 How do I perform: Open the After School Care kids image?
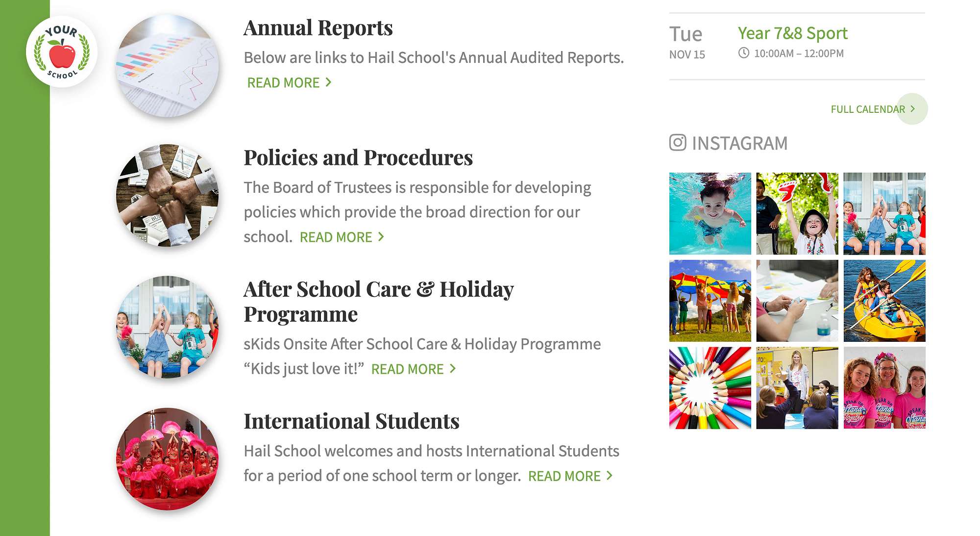coord(167,327)
